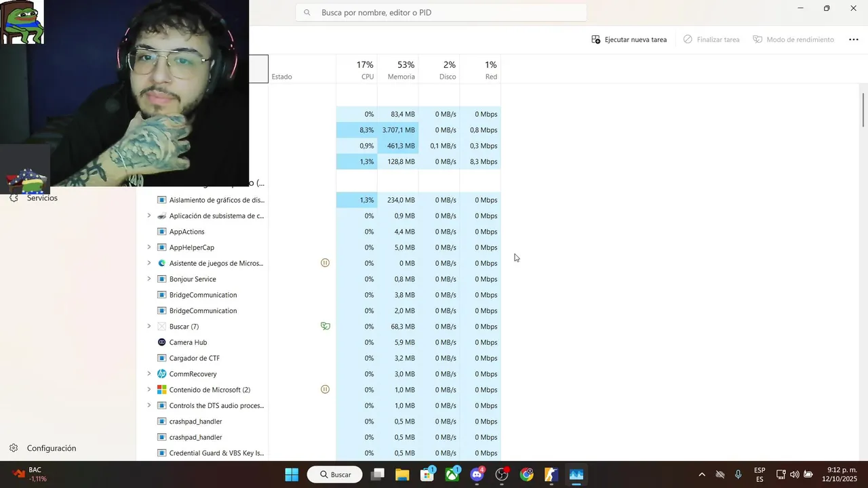868x488 pixels.
Task: Click the Buscar (7) process icon
Action: tap(161, 327)
